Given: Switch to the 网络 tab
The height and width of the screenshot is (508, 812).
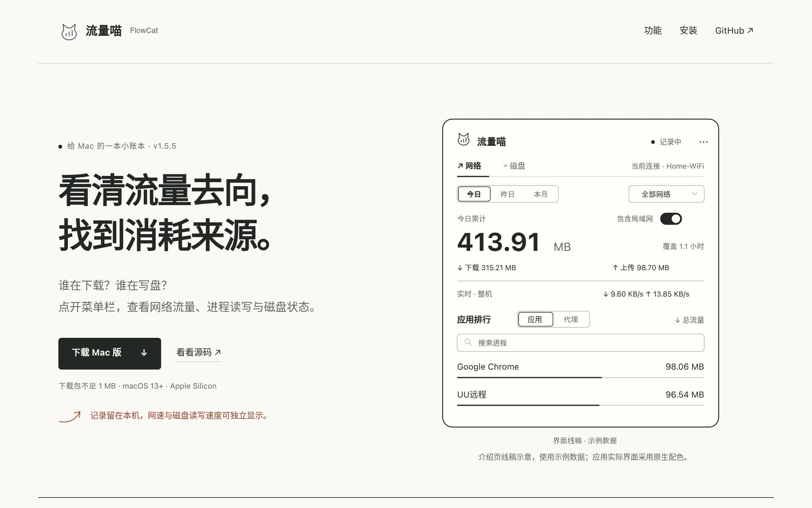Looking at the screenshot, I should point(469,166).
